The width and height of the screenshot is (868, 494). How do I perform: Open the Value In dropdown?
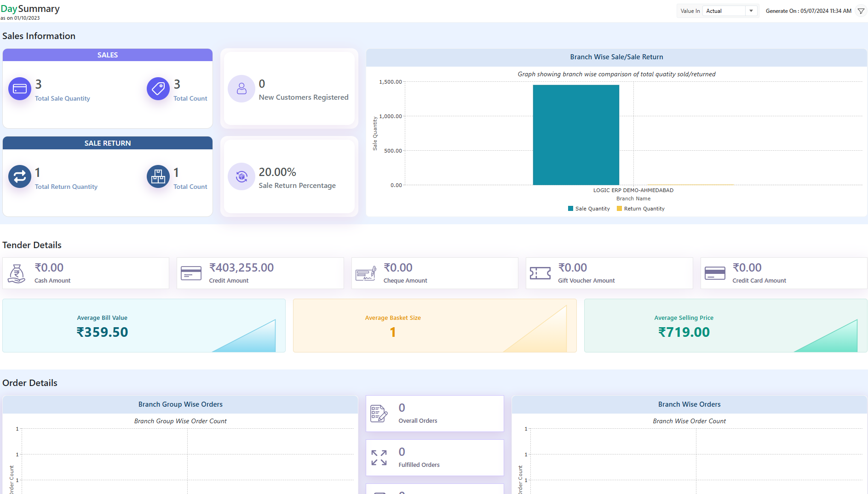[730, 11]
